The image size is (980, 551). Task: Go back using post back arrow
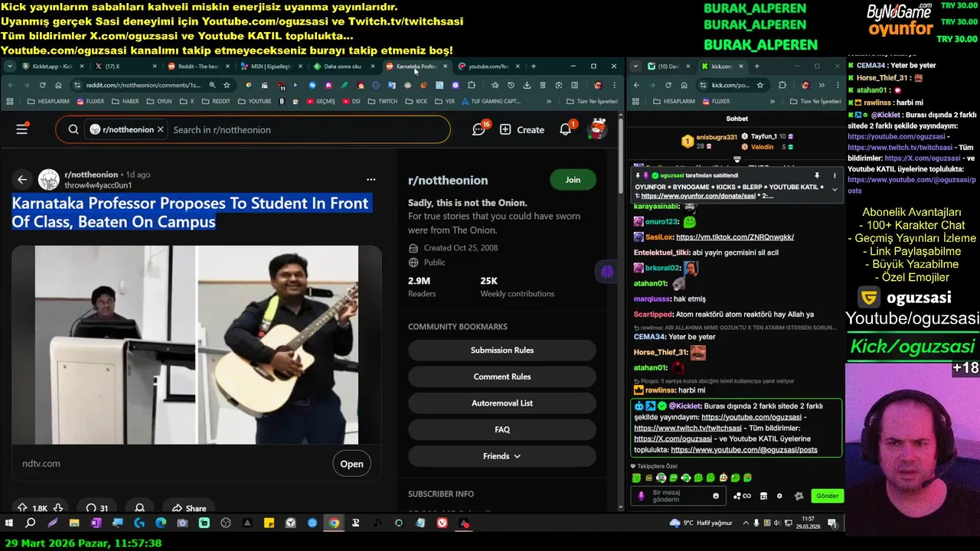(x=22, y=180)
